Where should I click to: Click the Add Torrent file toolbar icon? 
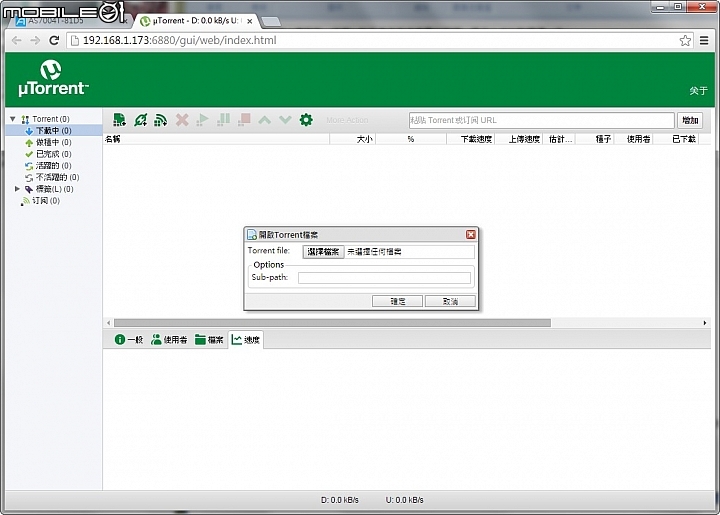pos(119,120)
